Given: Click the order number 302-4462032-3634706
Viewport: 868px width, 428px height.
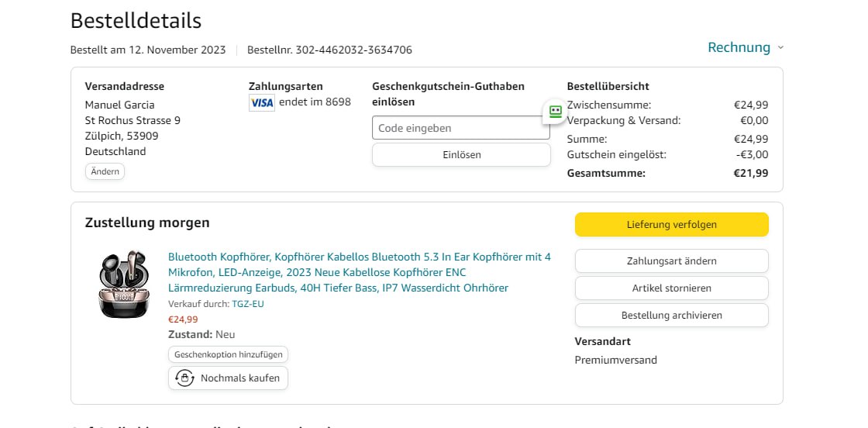Looking at the screenshot, I should [x=329, y=50].
